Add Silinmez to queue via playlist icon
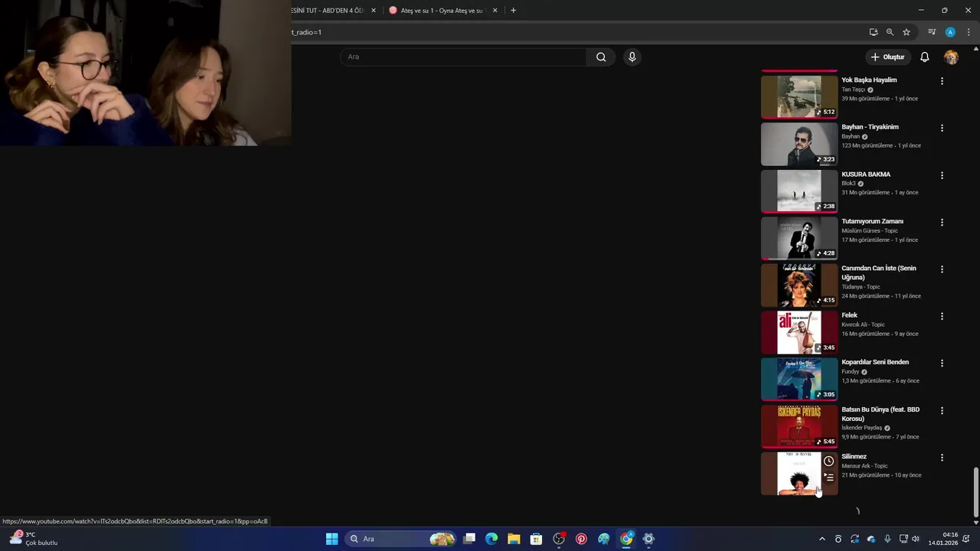The width and height of the screenshot is (980, 551). coord(828,478)
